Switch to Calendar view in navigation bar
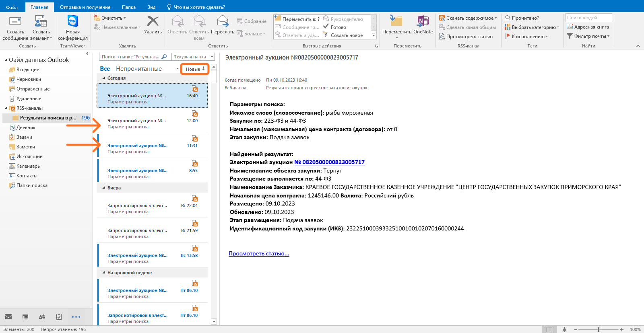 (x=25, y=317)
